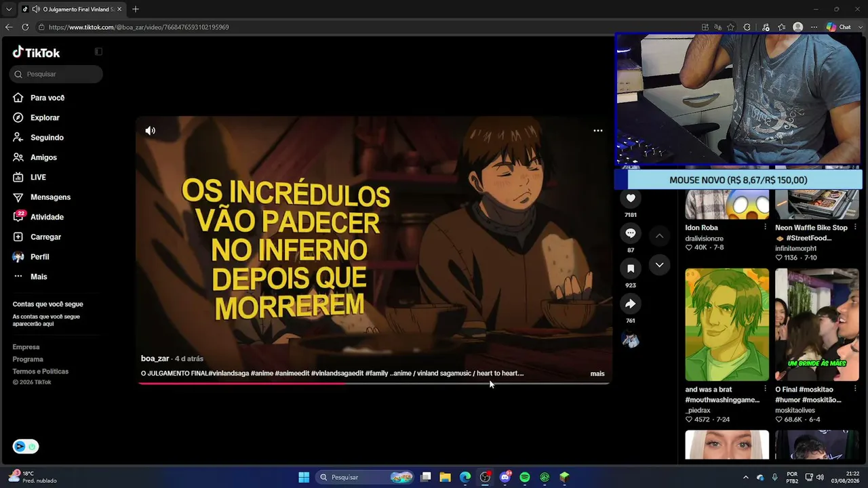Seek on the video progress bar
The width and height of the screenshot is (868, 488).
tap(374, 384)
